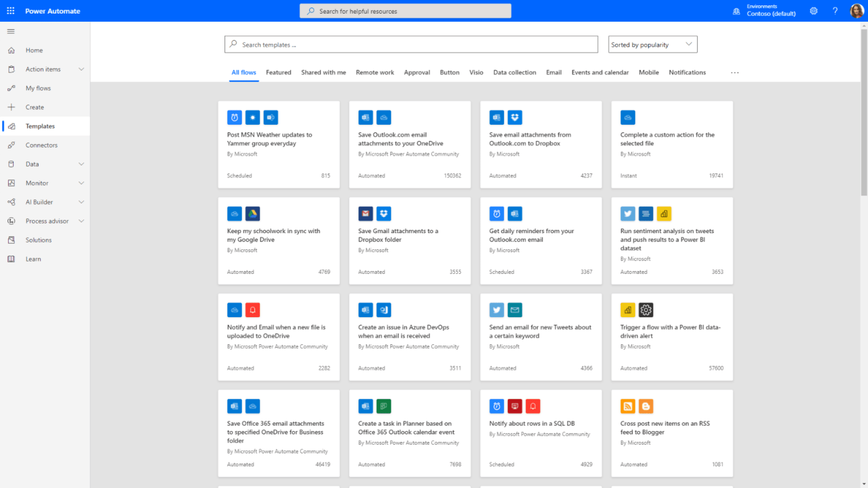868x488 pixels.
Task: Click Blogger icon on Cross post card
Action: [646, 406]
